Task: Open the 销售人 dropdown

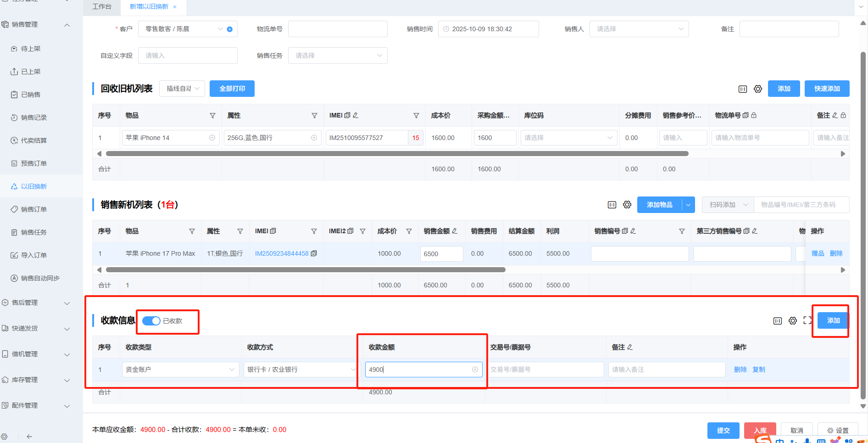Action: coord(639,29)
